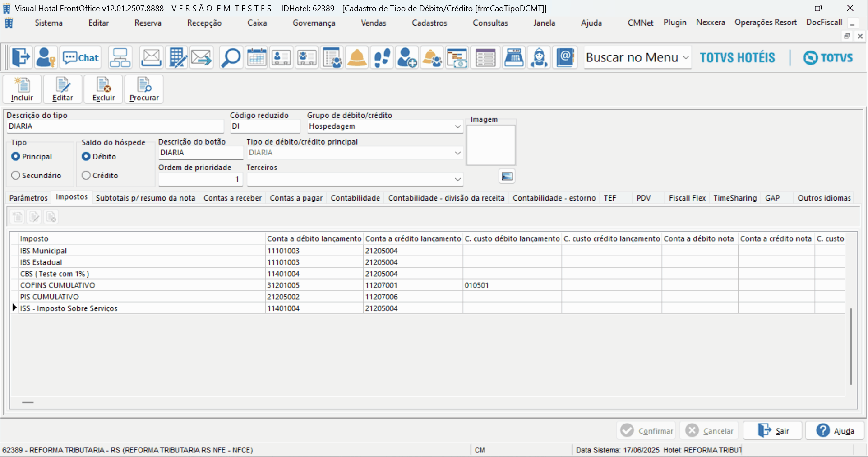Open the calendar toolbar icon

pyautogui.click(x=256, y=58)
